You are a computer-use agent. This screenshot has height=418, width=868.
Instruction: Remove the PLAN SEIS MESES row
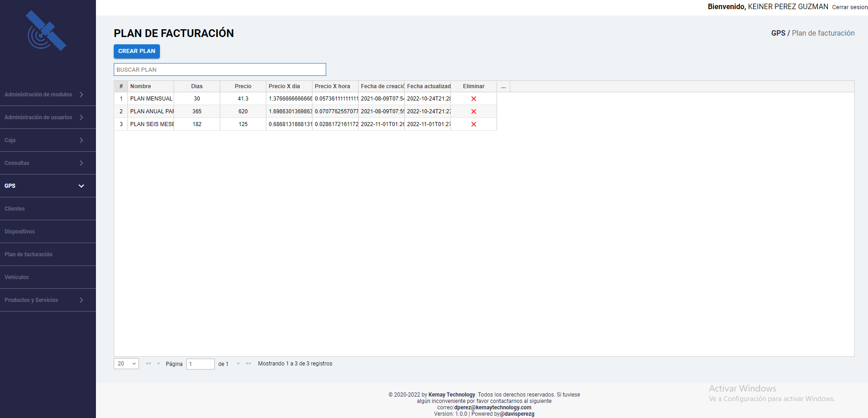tap(473, 124)
